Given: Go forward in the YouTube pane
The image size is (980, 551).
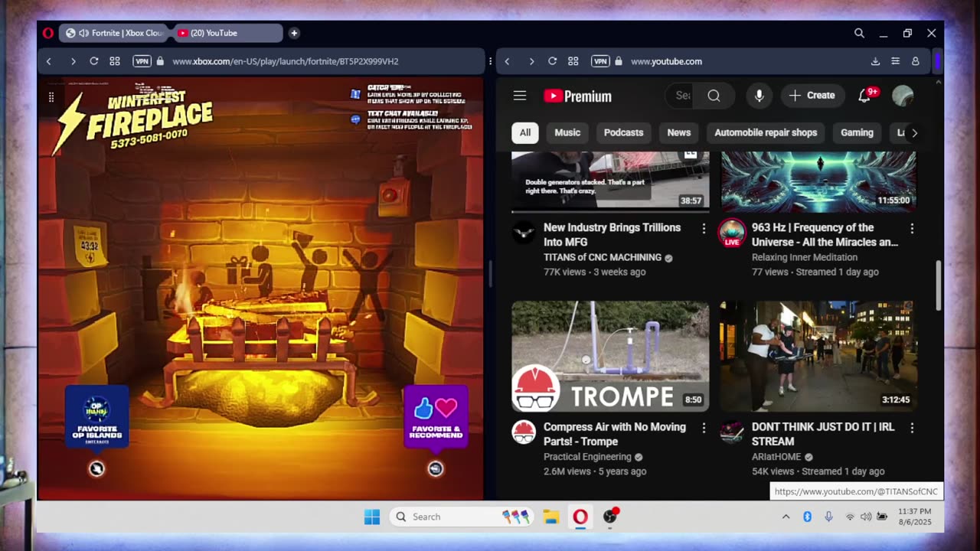Looking at the screenshot, I should pyautogui.click(x=531, y=61).
